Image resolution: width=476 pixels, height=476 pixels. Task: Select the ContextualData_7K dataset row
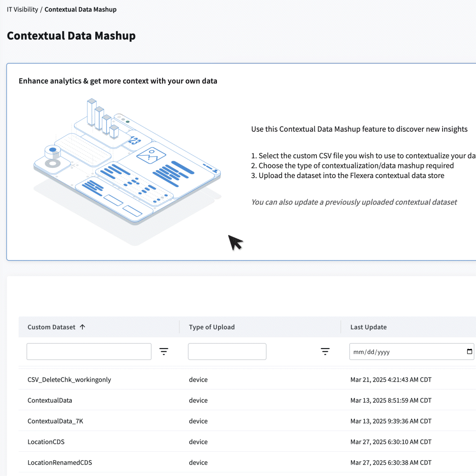tap(55, 421)
